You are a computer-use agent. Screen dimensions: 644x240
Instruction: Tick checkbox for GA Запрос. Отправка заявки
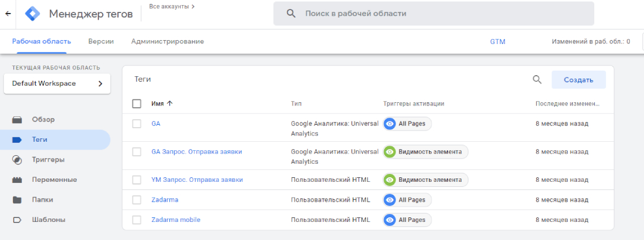point(137,152)
